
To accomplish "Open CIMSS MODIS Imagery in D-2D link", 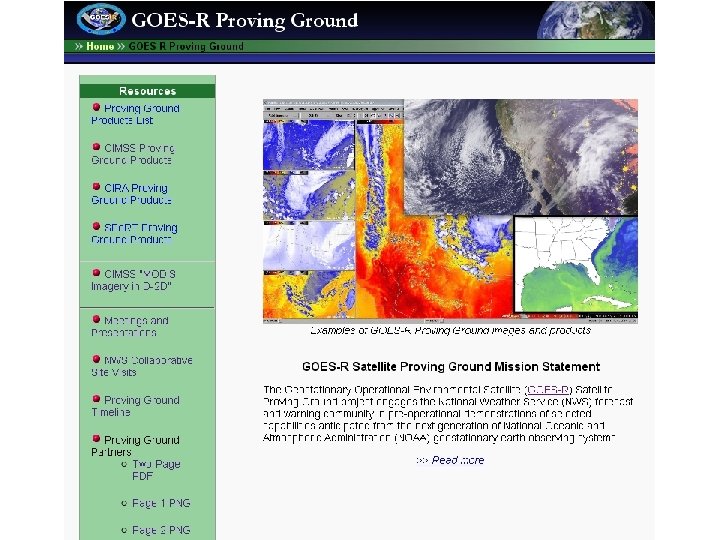I will [134, 280].
